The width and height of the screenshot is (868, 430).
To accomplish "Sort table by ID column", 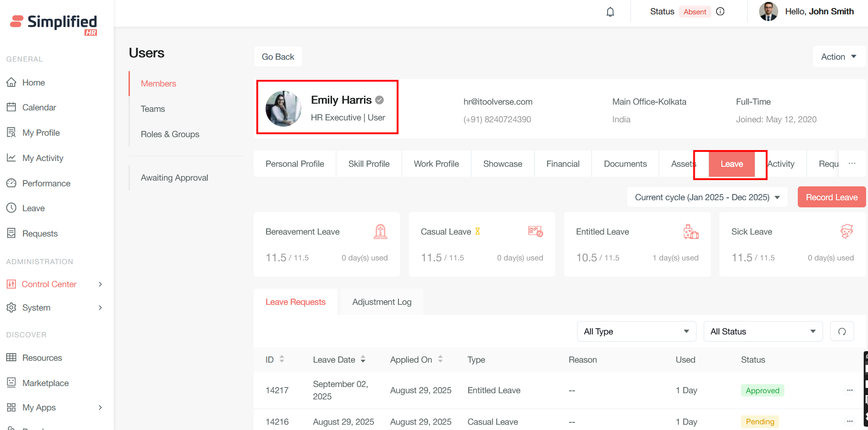I will [x=282, y=359].
